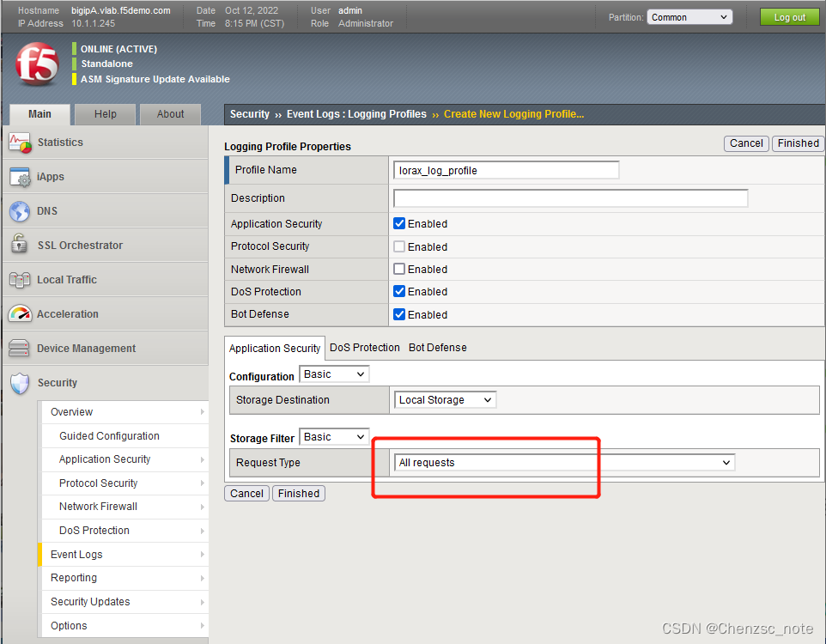Enable the Protocol Security checkbox
The image size is (826, 644).
pos(398,246)
